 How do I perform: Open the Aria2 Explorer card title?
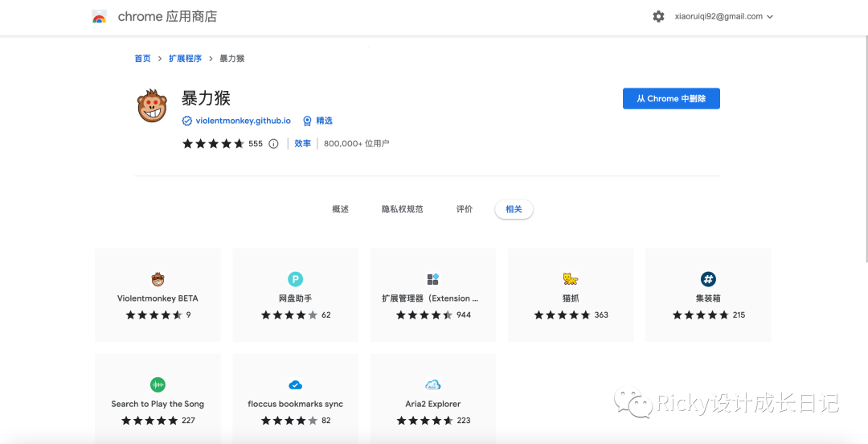point(433,404)
